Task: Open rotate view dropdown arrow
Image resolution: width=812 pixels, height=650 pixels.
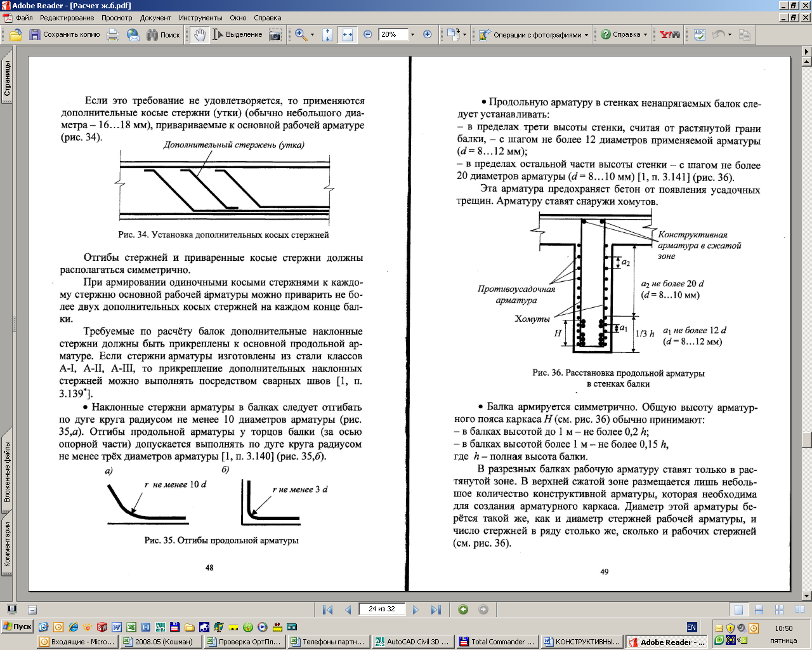Action: [x=464, y=35]
